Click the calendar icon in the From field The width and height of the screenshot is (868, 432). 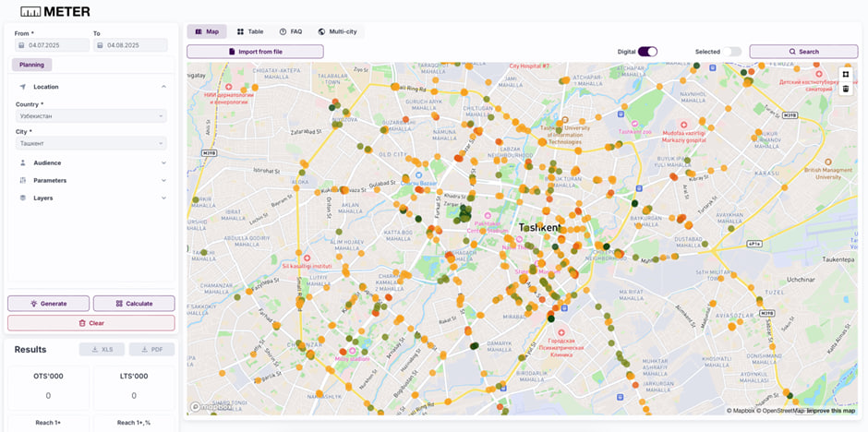pyautogui.click(x=21, y=45)
